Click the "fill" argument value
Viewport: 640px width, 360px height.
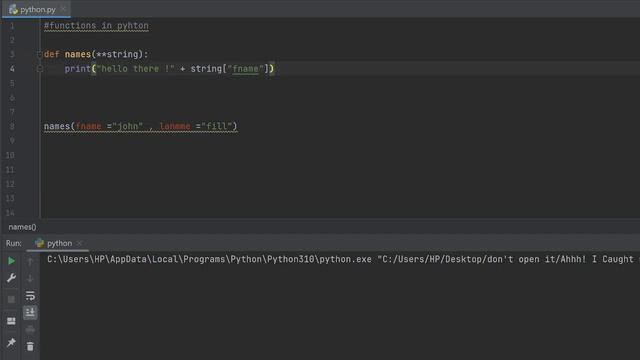point(217,126)
